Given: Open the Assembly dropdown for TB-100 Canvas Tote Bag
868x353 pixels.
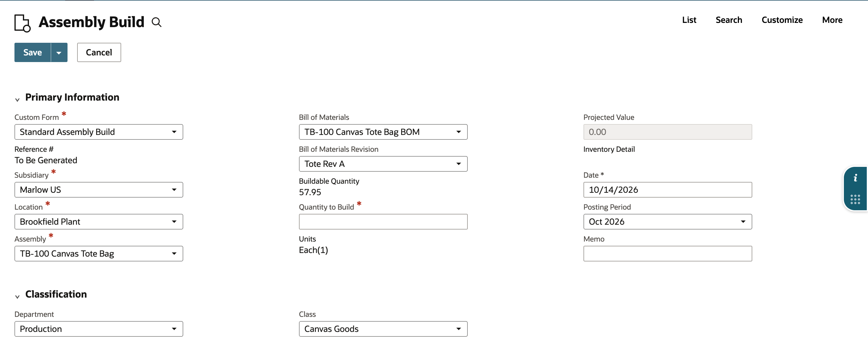Looking at the screenshot, I should tap(99, 254).
